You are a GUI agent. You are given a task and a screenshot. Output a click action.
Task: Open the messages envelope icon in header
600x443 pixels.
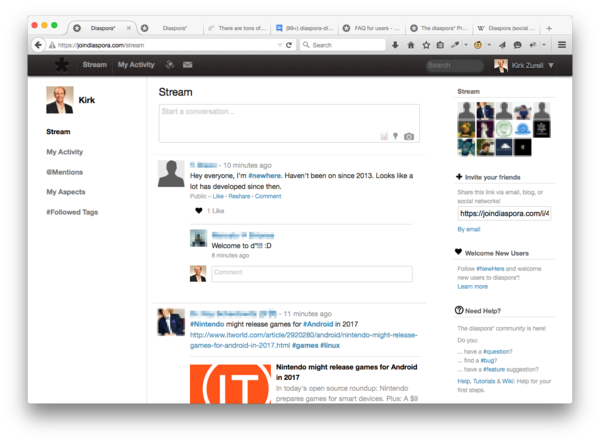point(188,65)
